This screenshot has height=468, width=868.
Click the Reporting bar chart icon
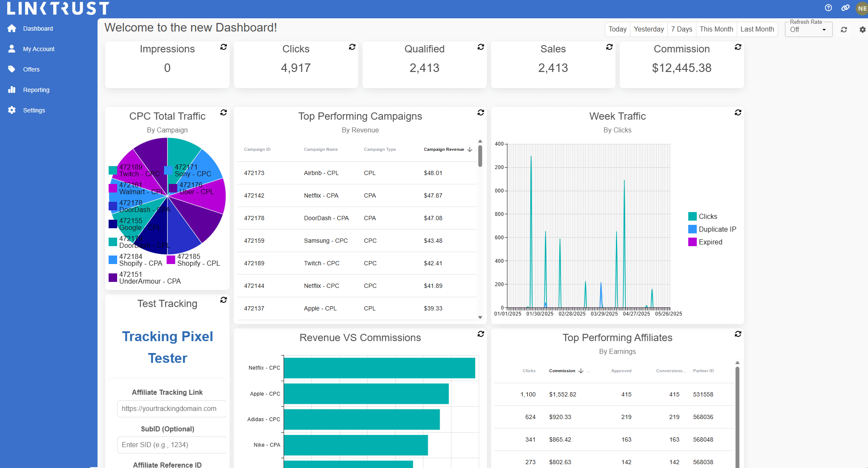pos(12,90)
